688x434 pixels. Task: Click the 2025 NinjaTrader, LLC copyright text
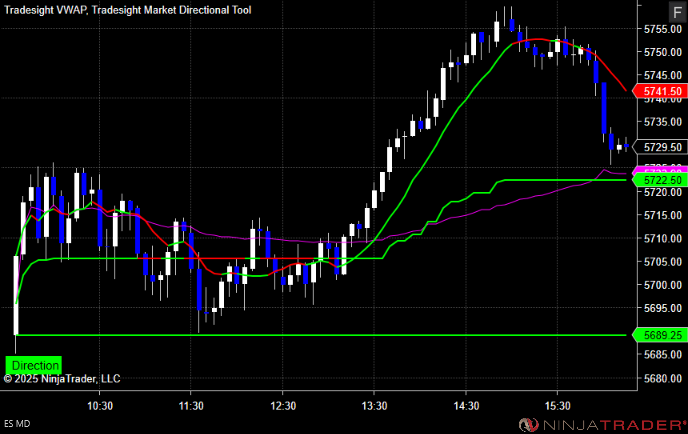[62, 379]
